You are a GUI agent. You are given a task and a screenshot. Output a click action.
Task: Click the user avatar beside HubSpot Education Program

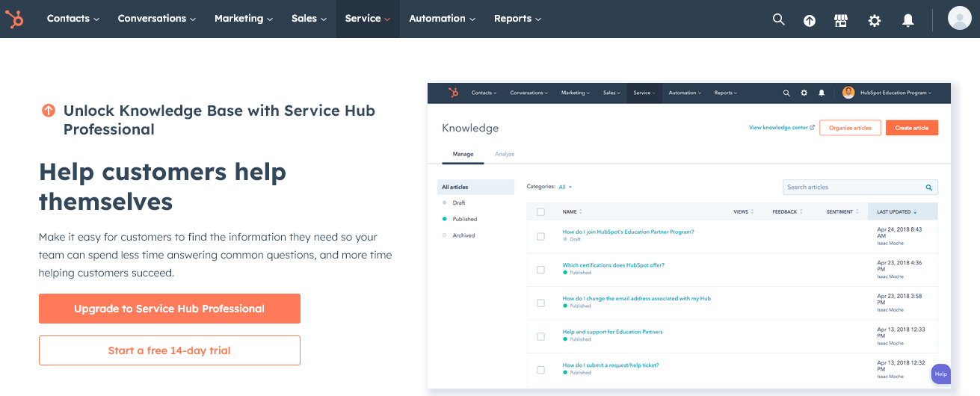tap(848, 93)
